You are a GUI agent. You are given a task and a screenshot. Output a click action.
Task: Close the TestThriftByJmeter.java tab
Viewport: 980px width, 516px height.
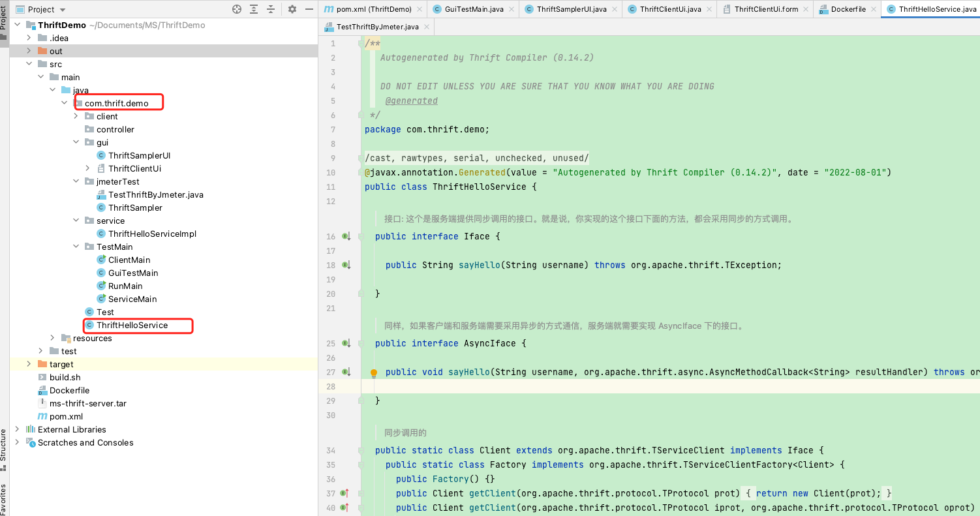[426, 27]
